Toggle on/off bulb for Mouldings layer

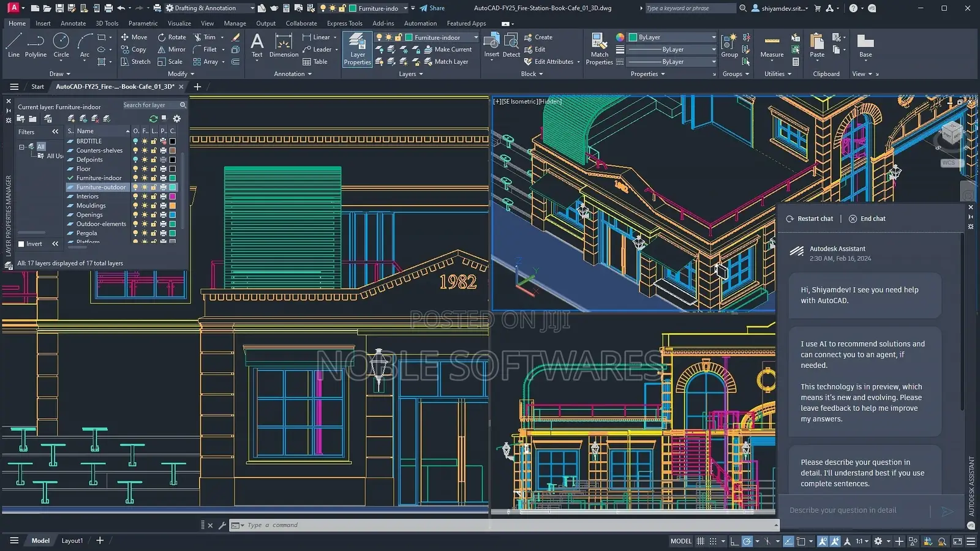tap(135, 206)
